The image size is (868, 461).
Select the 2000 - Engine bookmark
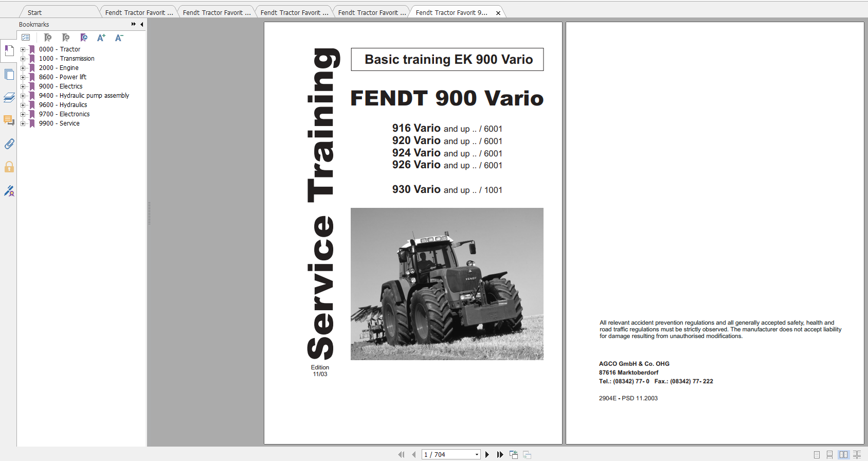pyautogui.click(x=59, y=68)
